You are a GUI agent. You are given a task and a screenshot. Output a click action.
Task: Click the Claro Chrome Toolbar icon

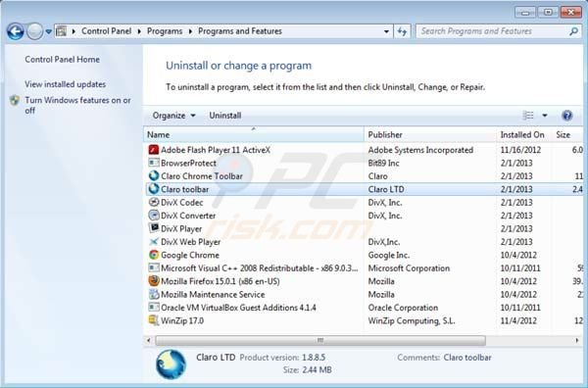(x=154, y=175)
